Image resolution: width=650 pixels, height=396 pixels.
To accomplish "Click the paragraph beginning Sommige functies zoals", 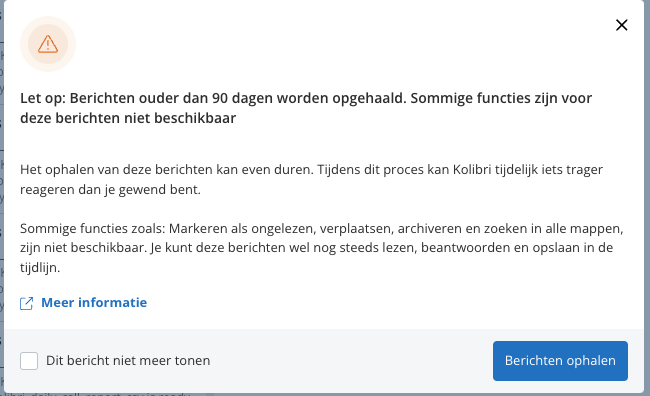I will (x=321, y=248).
